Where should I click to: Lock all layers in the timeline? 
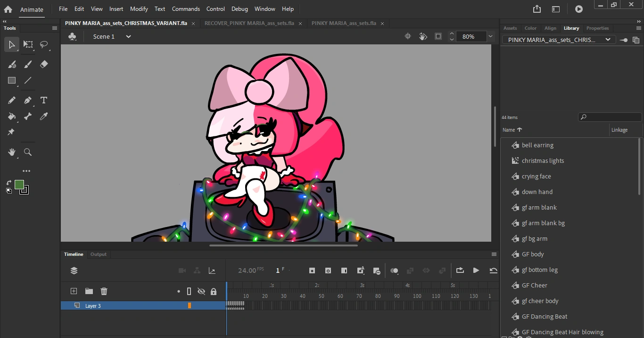point(214,291)
